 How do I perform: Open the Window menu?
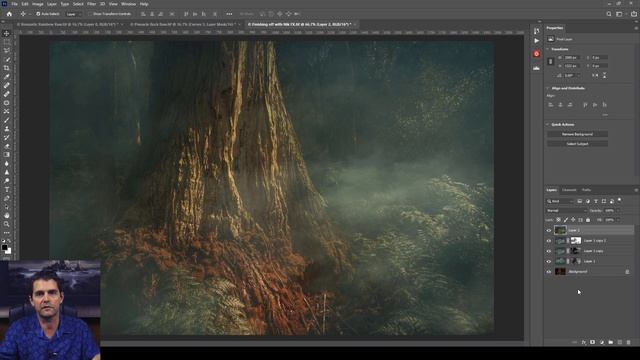pyautogui.click(x=128, y=4)
